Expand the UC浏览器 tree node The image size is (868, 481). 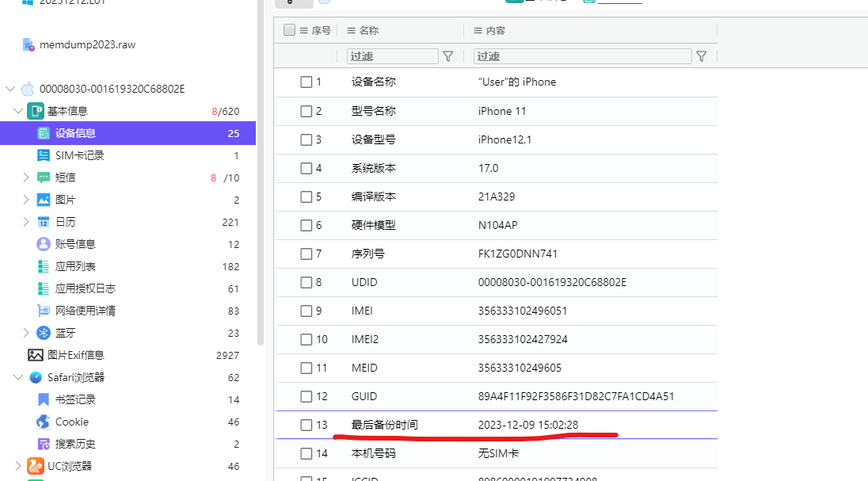click(x=18, y=466)
